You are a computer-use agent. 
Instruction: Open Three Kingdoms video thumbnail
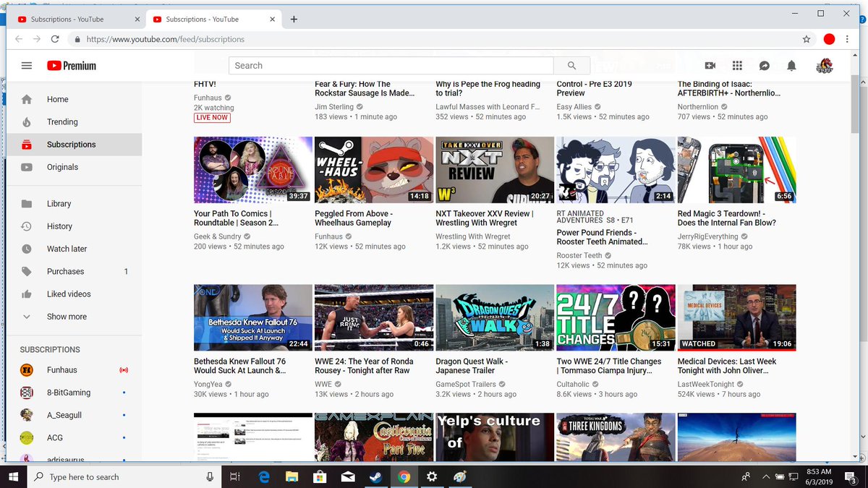(x=616, y=437)
